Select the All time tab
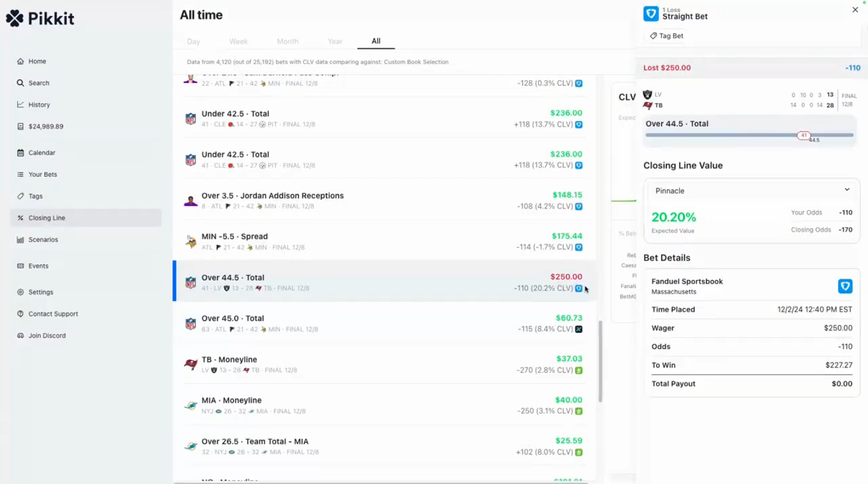Viewport: 868px width, 484px height. click(376, 41)
